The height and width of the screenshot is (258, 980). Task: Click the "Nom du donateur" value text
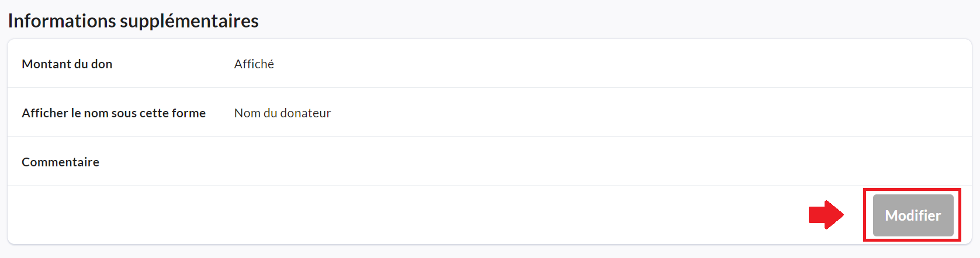pyautogui.click(x=282, y=113)
